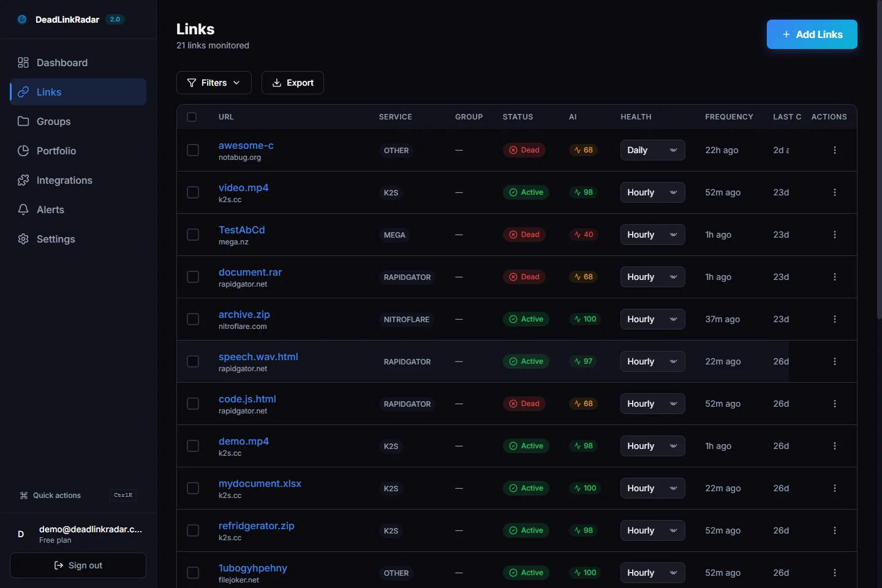This screenshot has width=882, height=588.
Task: Click the Groups folder icon
Action: click(x=23, y=121)
